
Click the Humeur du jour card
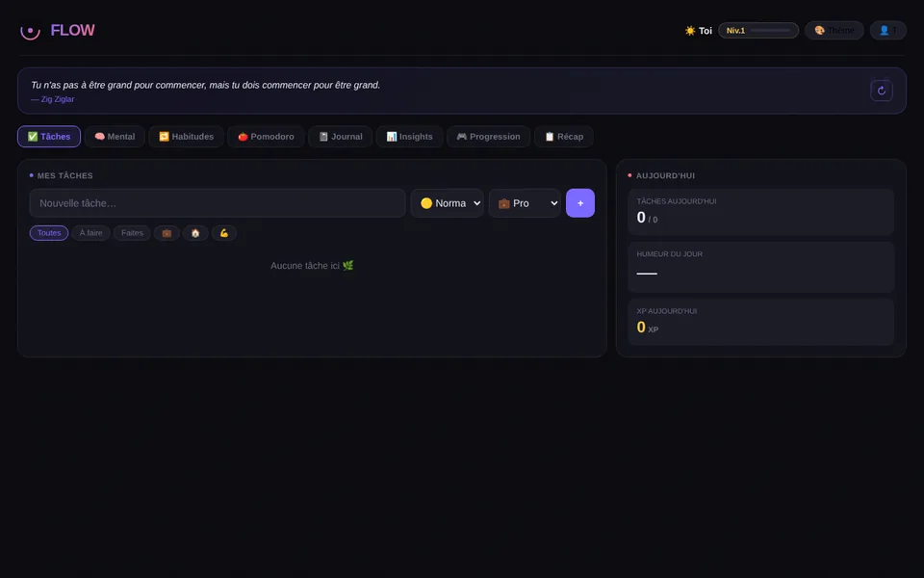[x=760, y=267]
